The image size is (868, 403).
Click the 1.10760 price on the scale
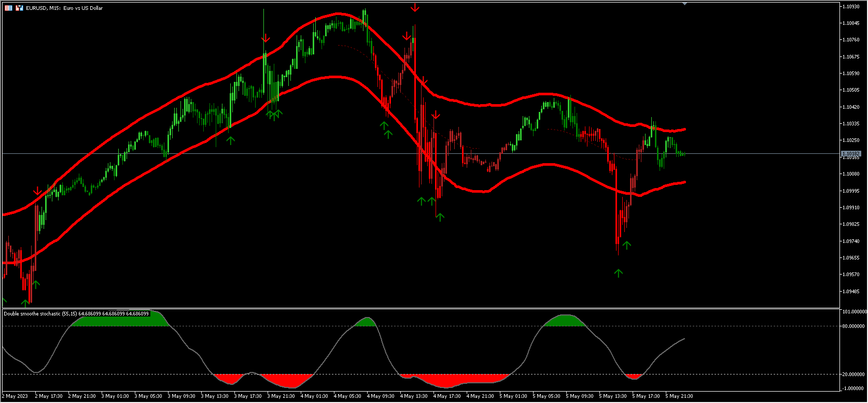pyautogui.click(x=851, y=40)
